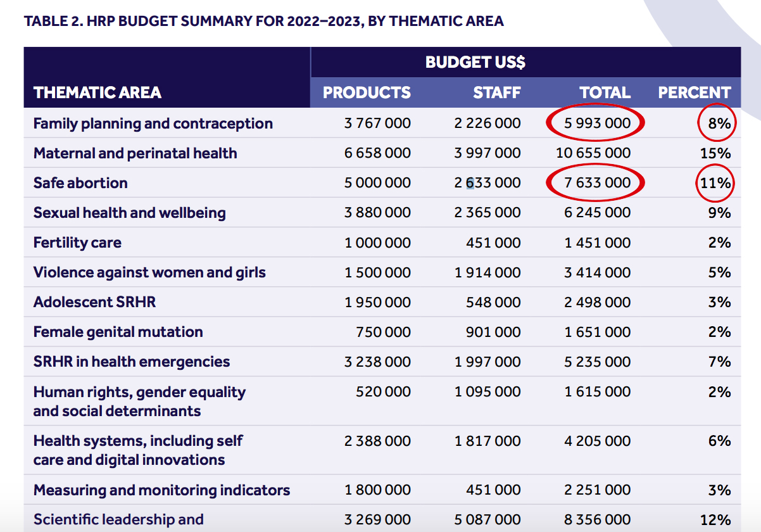Select the BUDGET US$ header cell

coord(475,62)
